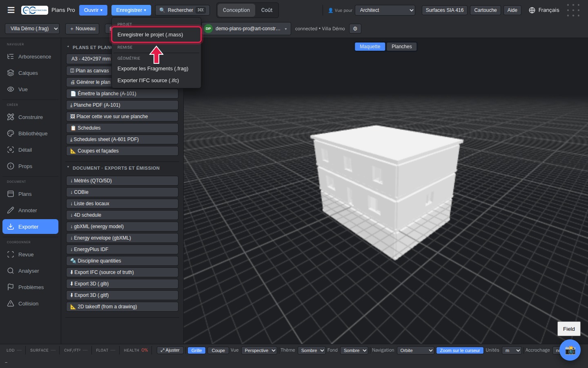Choose Exporter l'IFC source (.ifc)
Screen dimensions: 588x368
156,81
